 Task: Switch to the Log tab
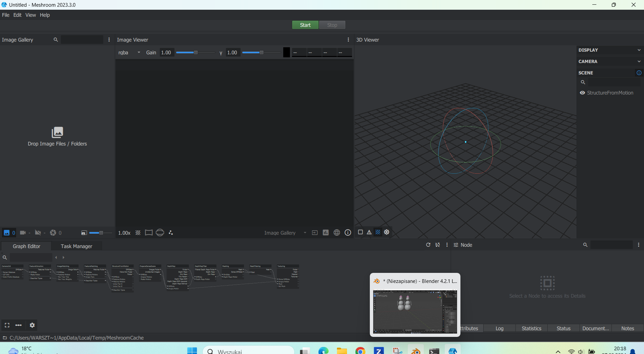(499, 329)
